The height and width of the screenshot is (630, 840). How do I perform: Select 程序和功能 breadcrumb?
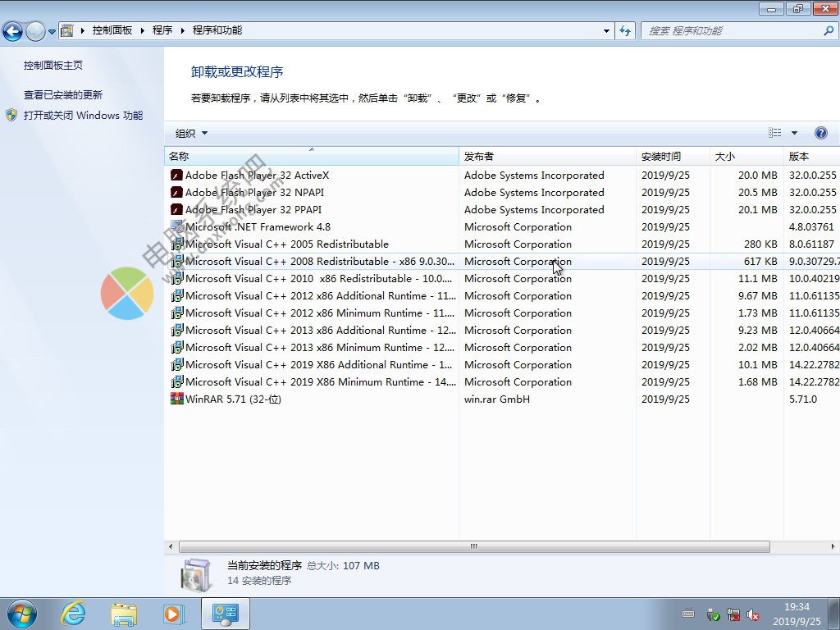point(217,30)
